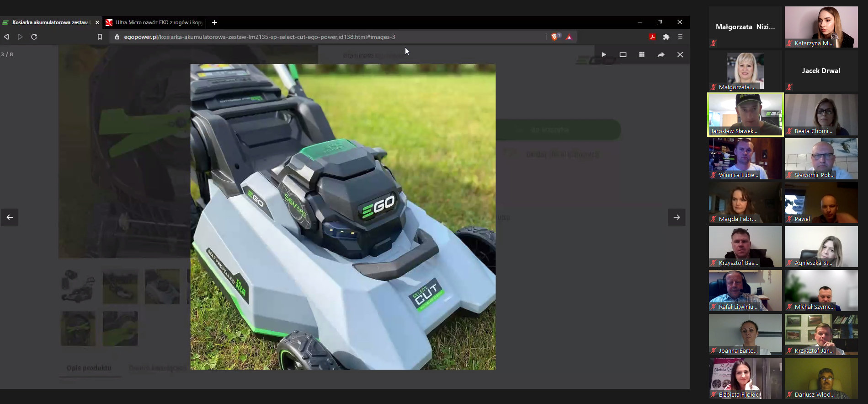Minimize the browser window
The height and width of the screenshot is (404, 868).
pos(640,22)
